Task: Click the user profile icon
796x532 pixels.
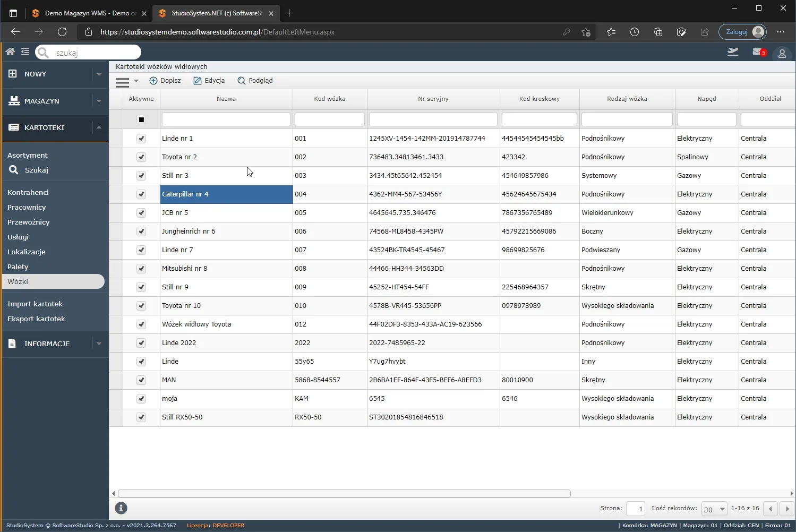Action: (782, 54)
